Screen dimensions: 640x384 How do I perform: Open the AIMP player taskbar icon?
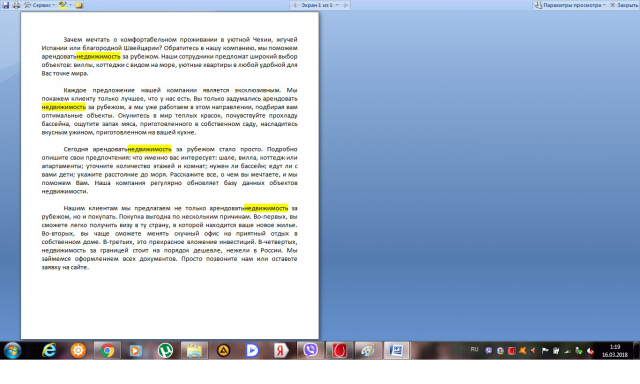point(223,351)
